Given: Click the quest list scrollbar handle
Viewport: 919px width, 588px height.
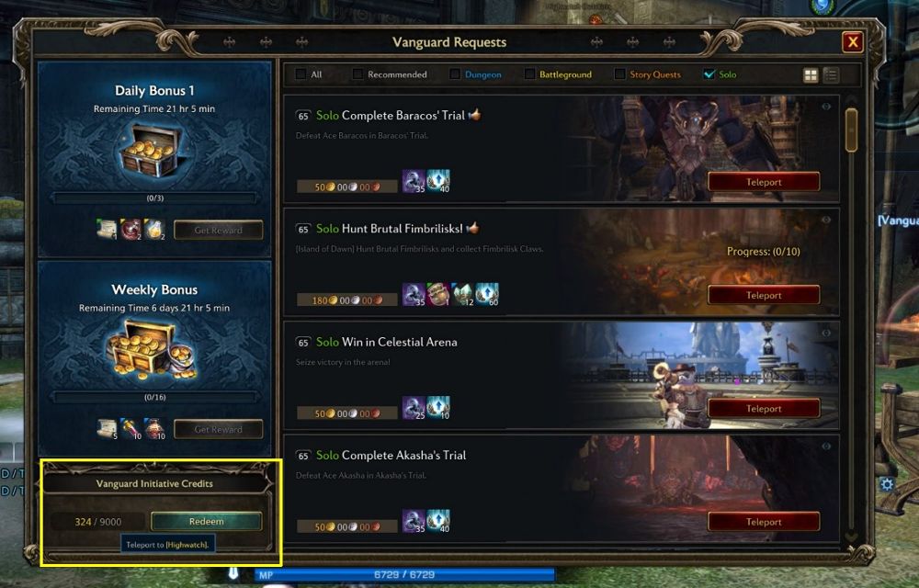Looking at the screenshot, I should click(851, 130).
